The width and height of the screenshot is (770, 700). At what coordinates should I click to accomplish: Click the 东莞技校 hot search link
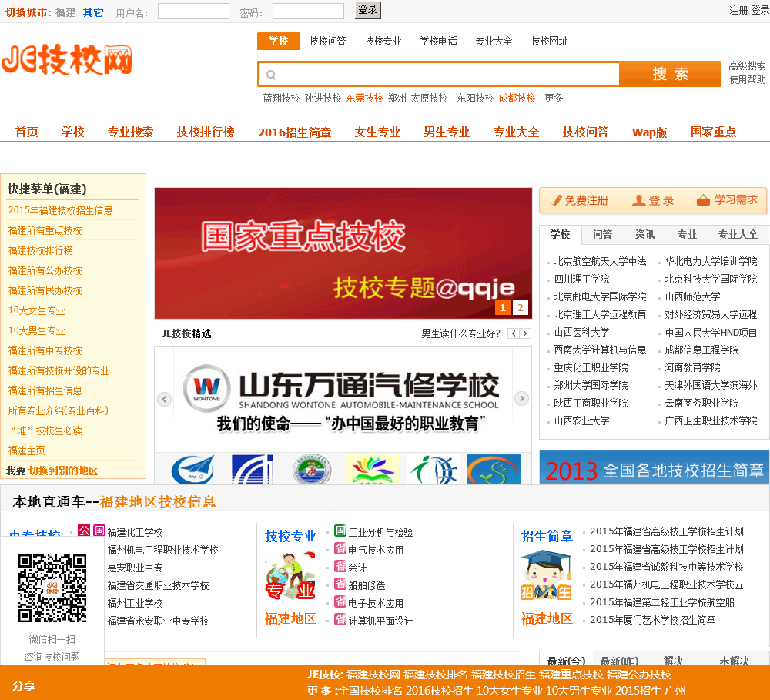coord(364,99)
